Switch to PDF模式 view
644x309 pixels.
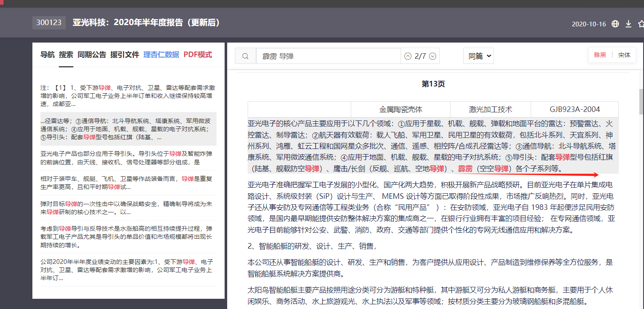198,54
